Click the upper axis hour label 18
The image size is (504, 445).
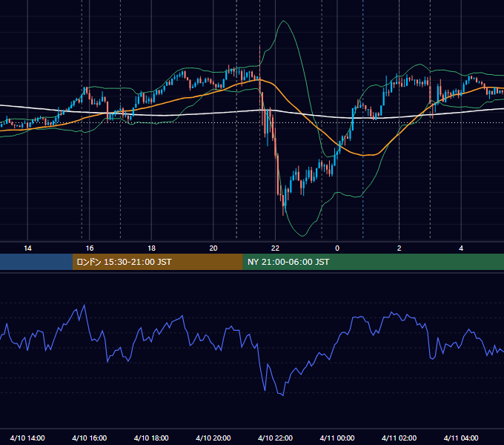(x=151, y=248)
